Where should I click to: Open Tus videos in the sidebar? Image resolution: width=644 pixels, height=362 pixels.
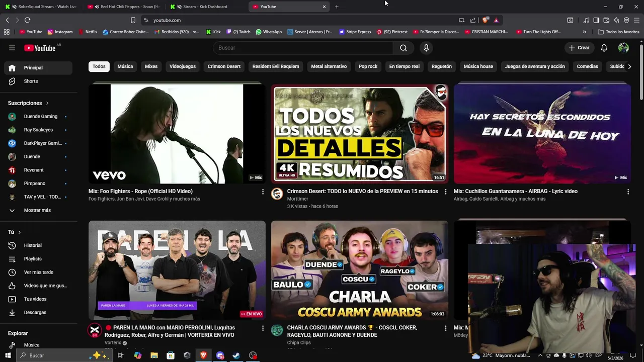[x=38, y=299]
